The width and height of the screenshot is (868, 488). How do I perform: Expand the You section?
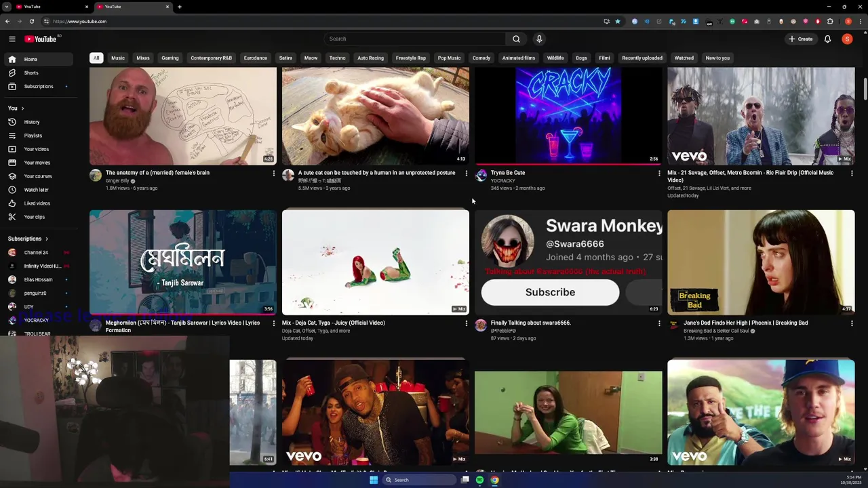16,108
